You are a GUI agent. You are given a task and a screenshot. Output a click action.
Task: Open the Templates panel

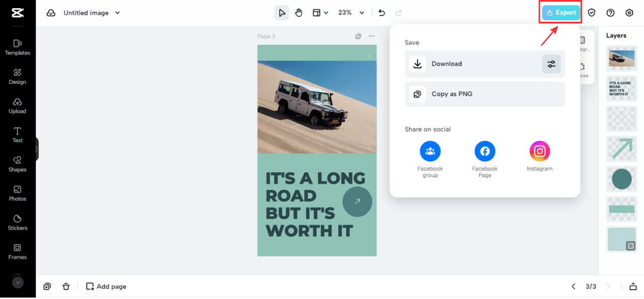(18, 47)
